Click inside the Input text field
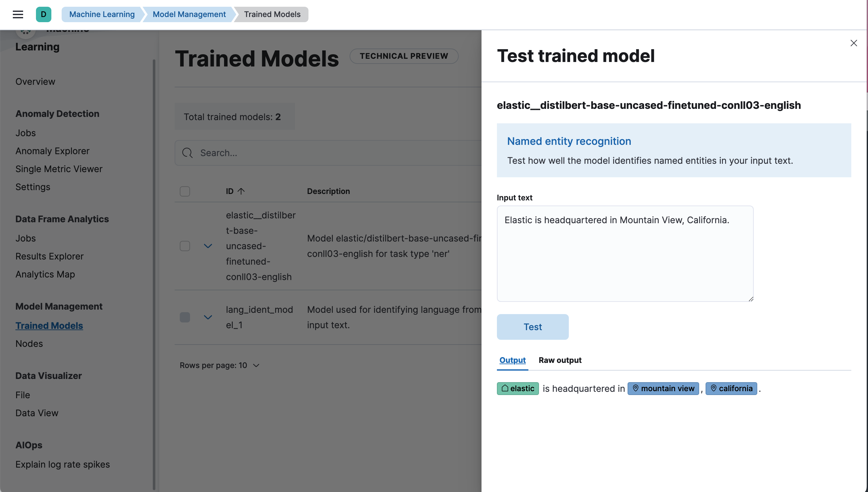The width and height of the screenshot is (868, 492). 625,253
